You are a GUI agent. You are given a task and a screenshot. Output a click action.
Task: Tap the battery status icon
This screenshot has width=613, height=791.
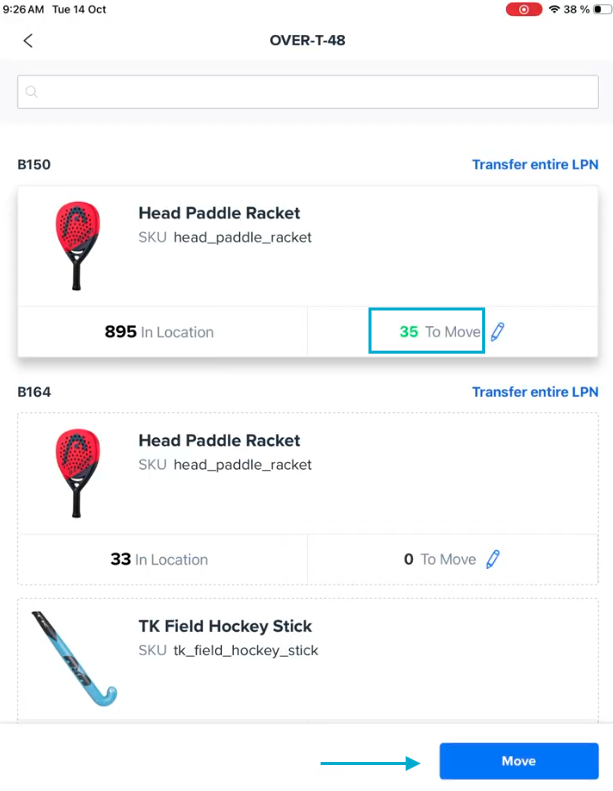point(601,9)
